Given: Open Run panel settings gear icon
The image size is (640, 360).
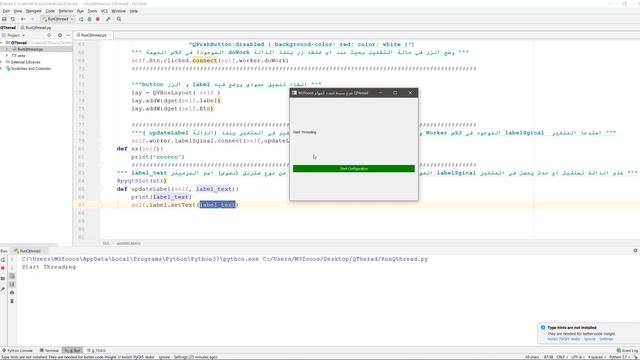Looking at the screenshot, I should point(635,251).
